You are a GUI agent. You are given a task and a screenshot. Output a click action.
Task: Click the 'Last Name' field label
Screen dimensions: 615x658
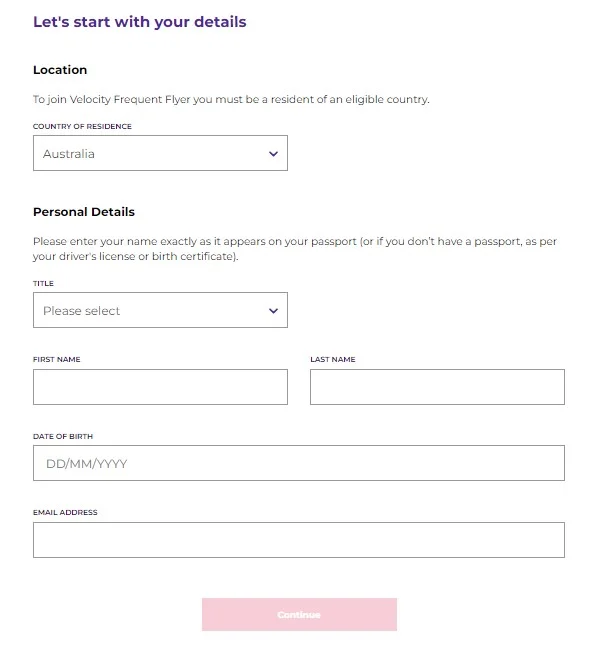333,359
